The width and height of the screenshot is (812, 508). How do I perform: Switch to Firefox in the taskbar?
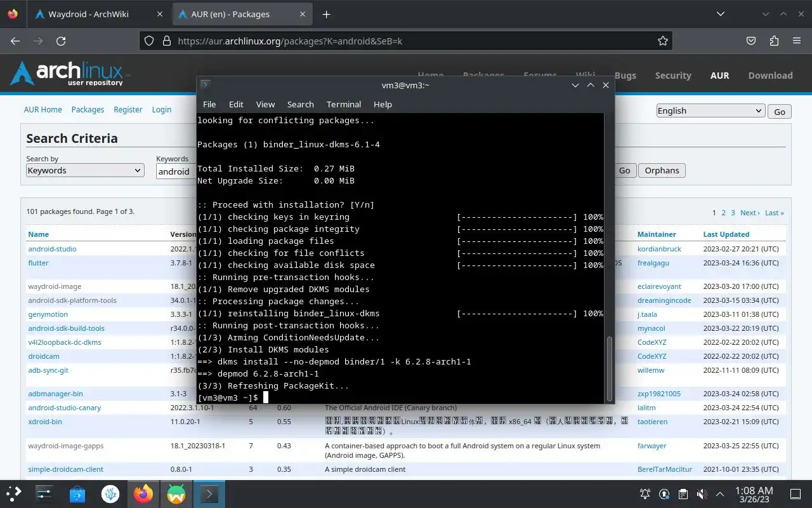pos(143,493)
